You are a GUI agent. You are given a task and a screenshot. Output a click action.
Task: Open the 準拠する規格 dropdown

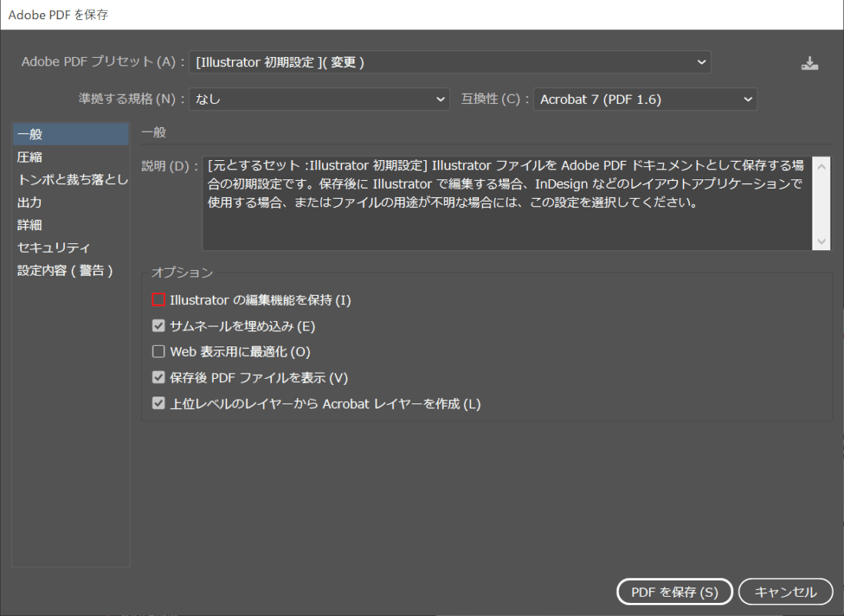point(319,99)
